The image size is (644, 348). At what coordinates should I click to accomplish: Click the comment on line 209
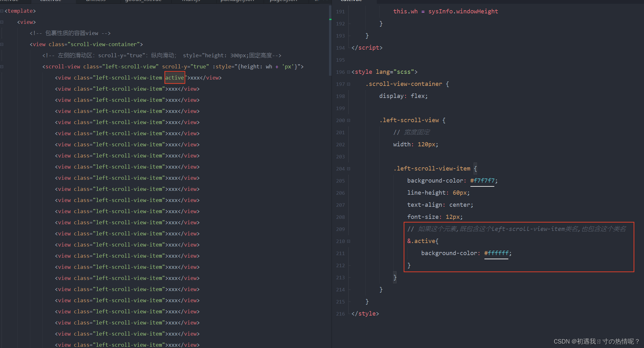[516, 229]
